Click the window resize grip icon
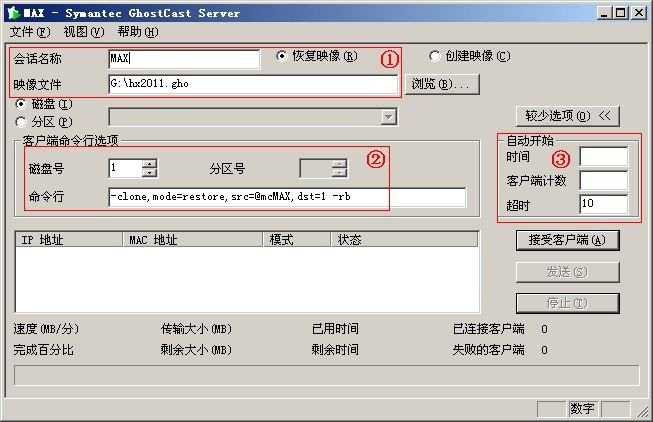The image size is (653, 422). (643, 411)
